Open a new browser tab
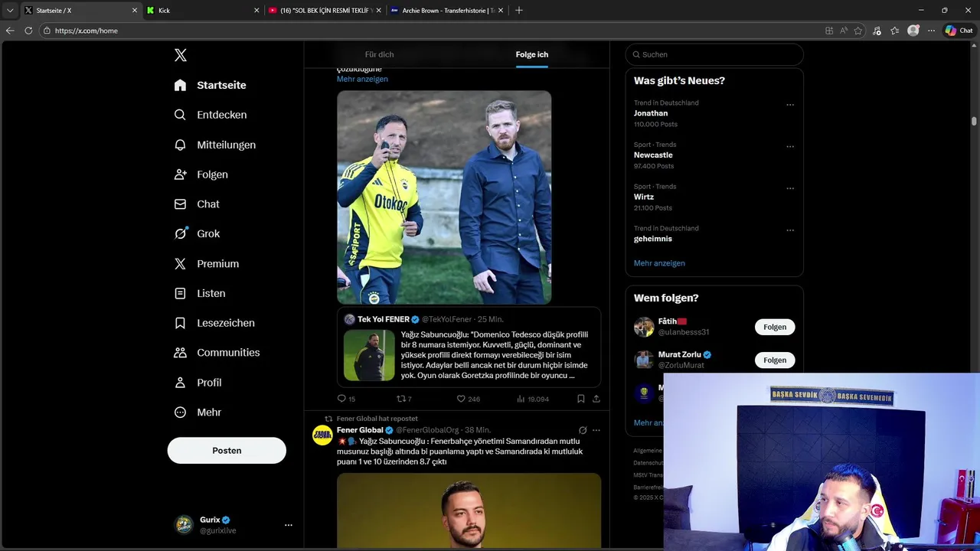 pyautogui.click(x=519, y=10)
